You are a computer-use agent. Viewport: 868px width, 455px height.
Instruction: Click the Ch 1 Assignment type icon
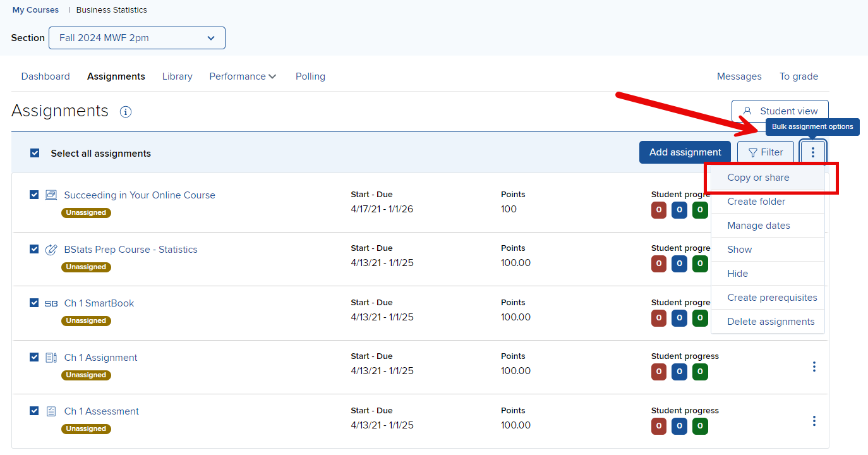(x=51, y=358)
